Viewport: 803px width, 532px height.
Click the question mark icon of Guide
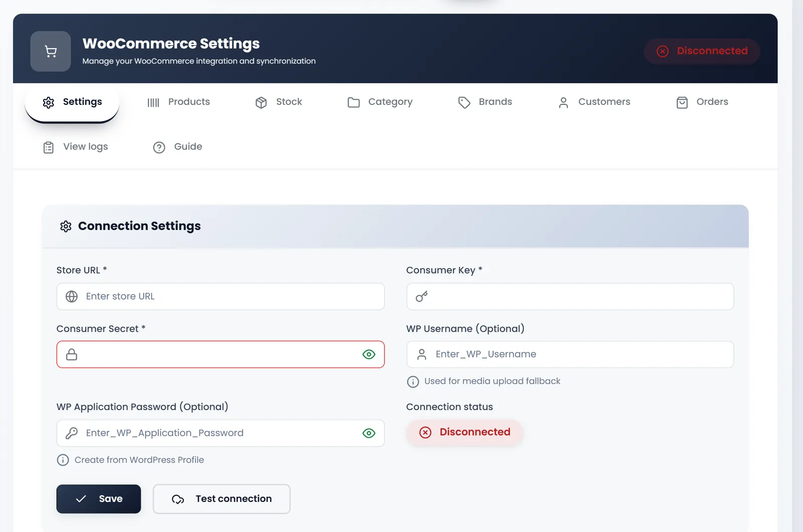pos(159,148)
